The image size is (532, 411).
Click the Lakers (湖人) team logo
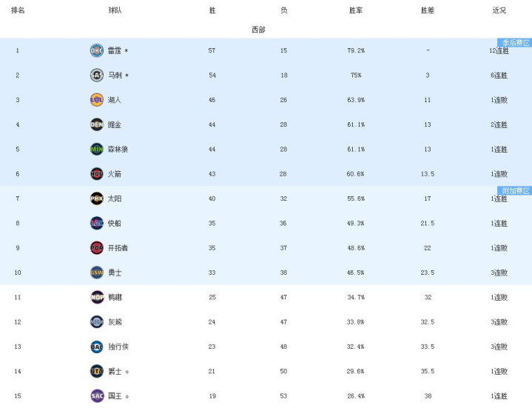(97, 100)
